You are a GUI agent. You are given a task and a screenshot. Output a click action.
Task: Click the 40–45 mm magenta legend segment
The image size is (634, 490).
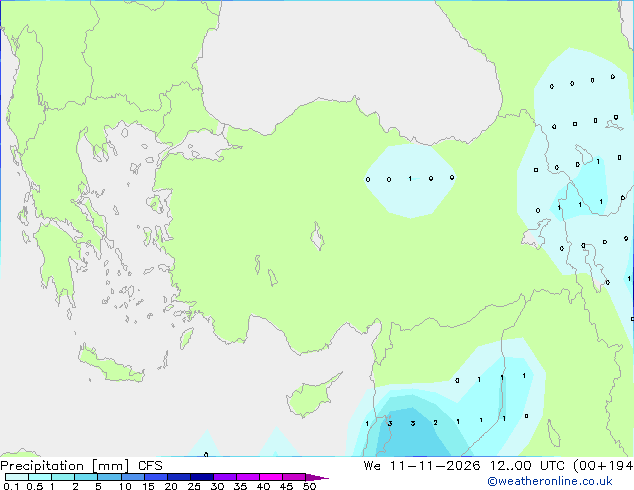point(271,477)
